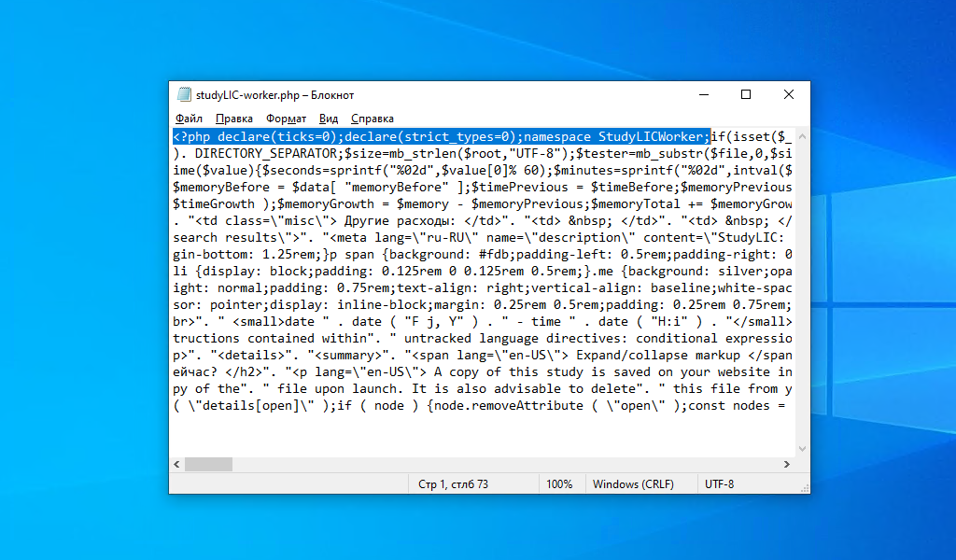Click the horizontal scrollbar right arrow
The width and height of the screenshot is (956, 560).
[x=786, y=464]
